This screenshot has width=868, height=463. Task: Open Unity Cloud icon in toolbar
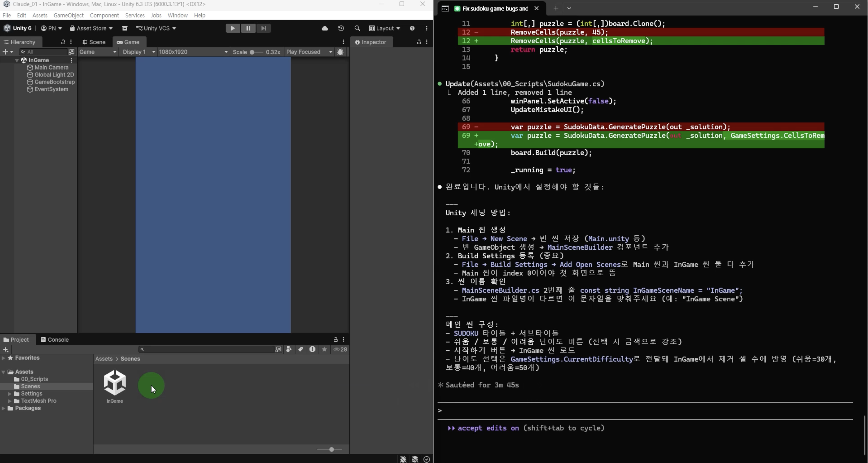pyautogui.click(x=325, y=28)
